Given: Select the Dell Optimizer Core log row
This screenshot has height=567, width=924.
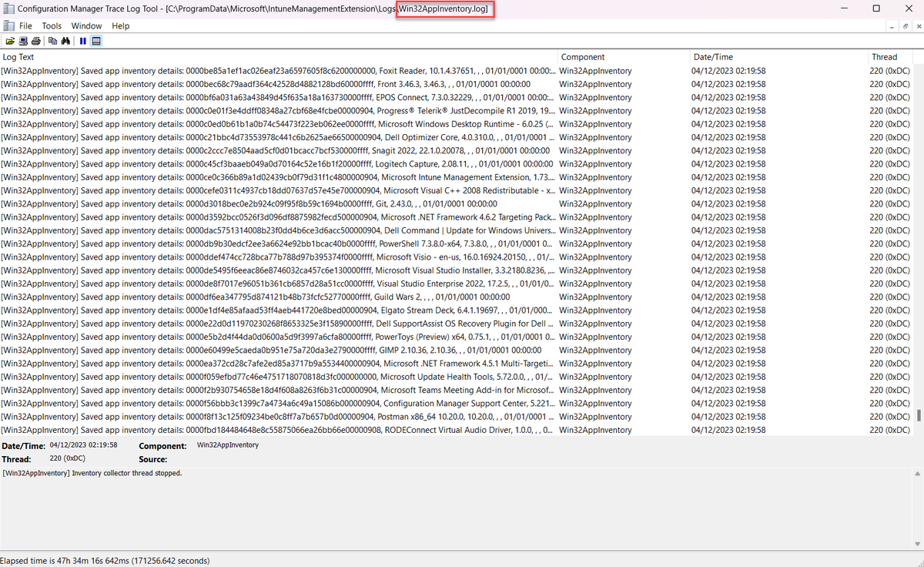Looking at the screenshot, I should coord(457,137).
